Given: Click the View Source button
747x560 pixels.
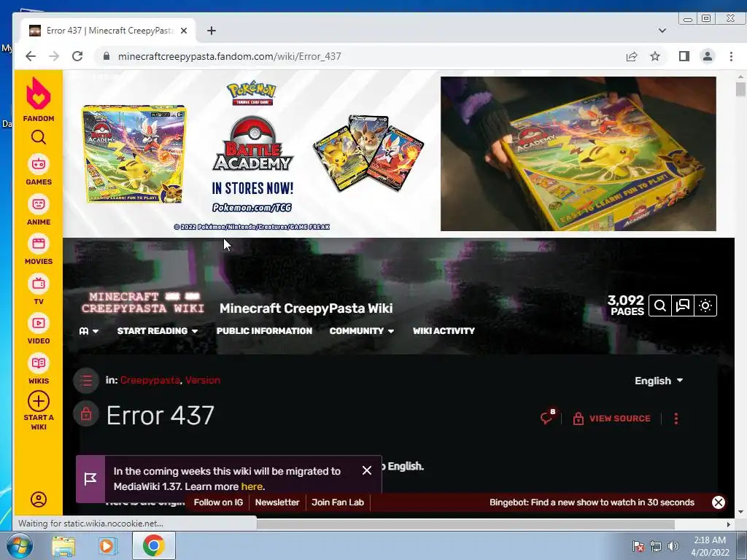Looking at the screenshot, I should click(x=612, y=419).
